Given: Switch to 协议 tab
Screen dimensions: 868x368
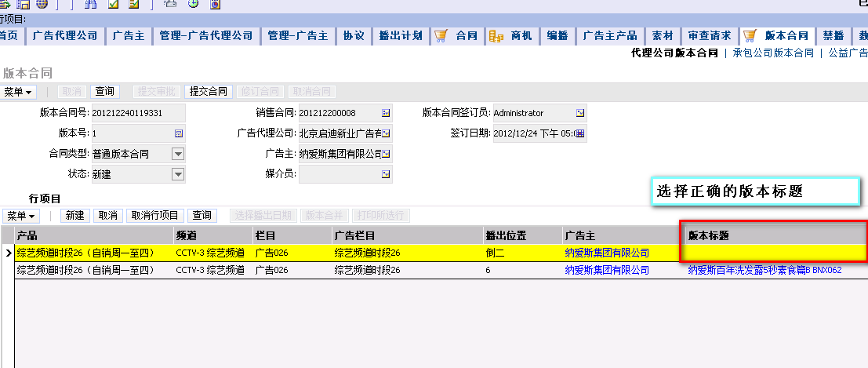Looking at the screenshot, I should 353,36.
